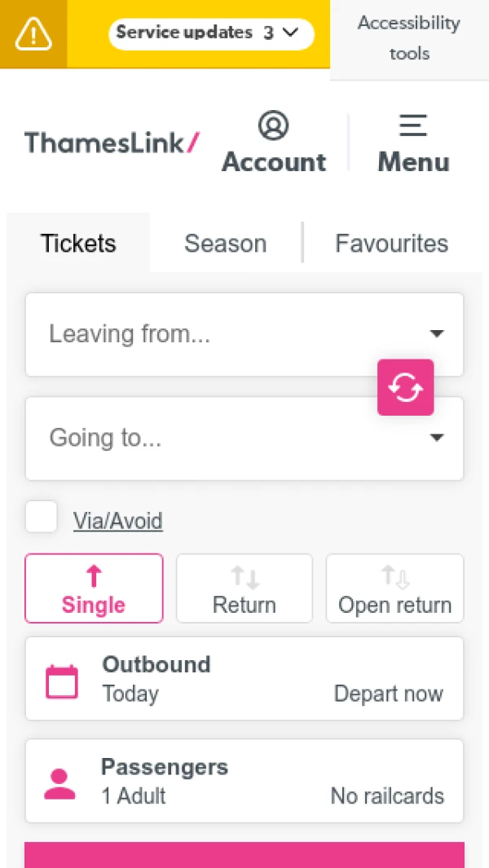Switch to the Favourites tab
The height and width of the screenshot is (868, 489).
[x=392, y=243]
